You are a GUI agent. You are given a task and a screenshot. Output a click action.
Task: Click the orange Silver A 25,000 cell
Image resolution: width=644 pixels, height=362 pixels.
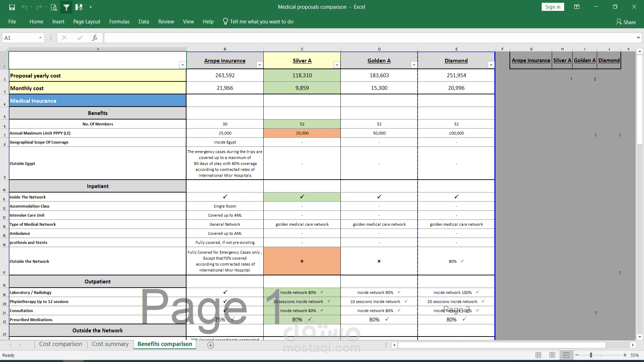302,133
